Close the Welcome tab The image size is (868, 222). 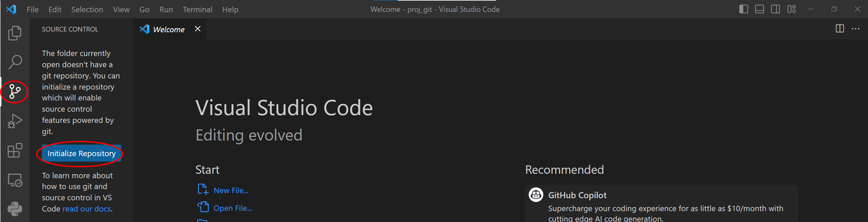[x=198, y=29]
